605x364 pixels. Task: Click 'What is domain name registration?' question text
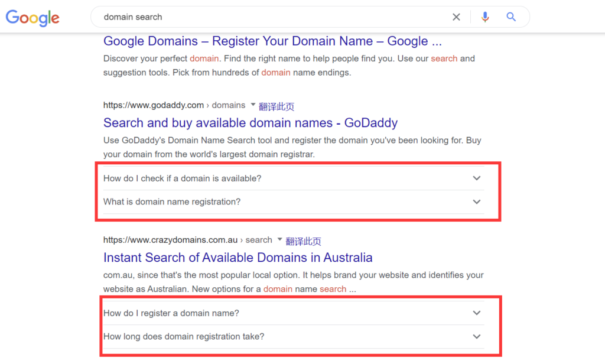(172, 202)
